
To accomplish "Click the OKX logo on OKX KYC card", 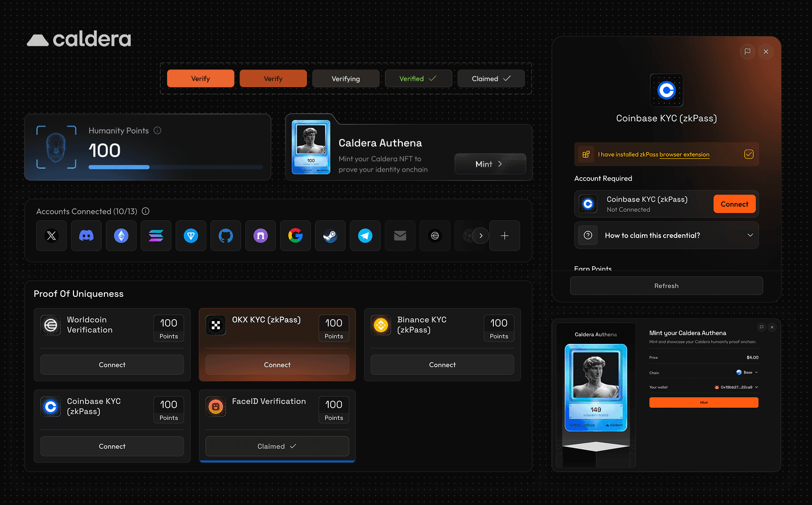I will (216, 325).
